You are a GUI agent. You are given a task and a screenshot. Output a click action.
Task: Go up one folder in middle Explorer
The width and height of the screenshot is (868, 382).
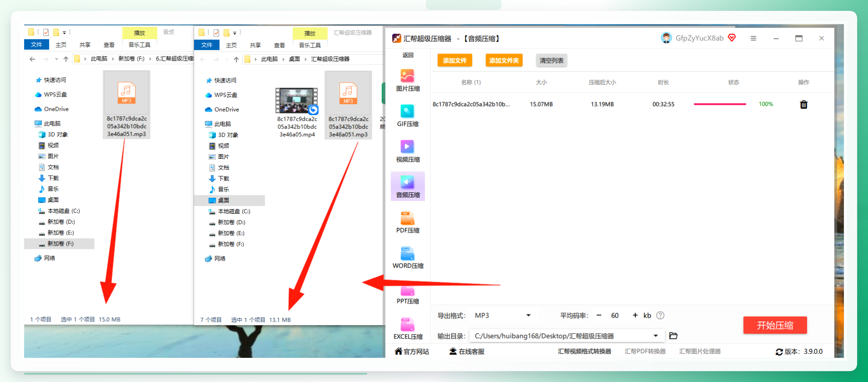[236, 59]
